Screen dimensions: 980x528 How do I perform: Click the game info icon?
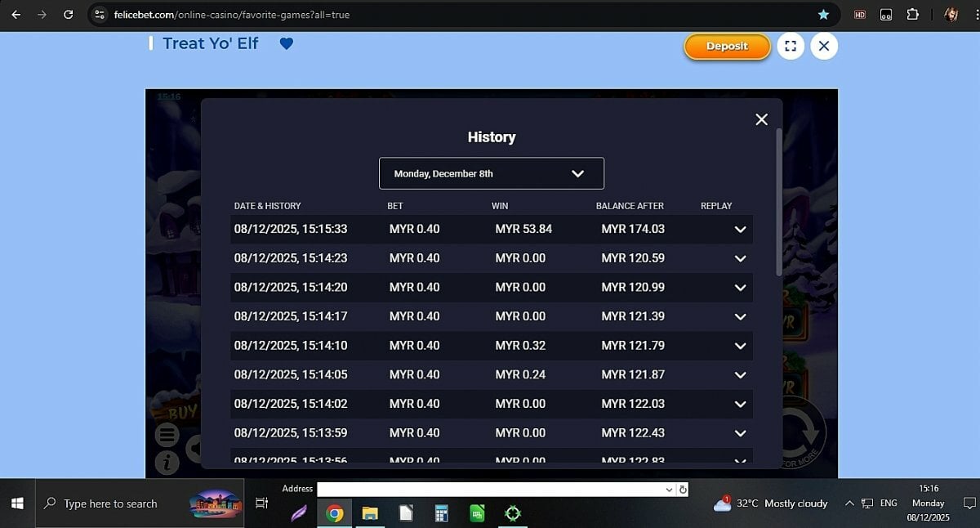[x=167, y=463]
